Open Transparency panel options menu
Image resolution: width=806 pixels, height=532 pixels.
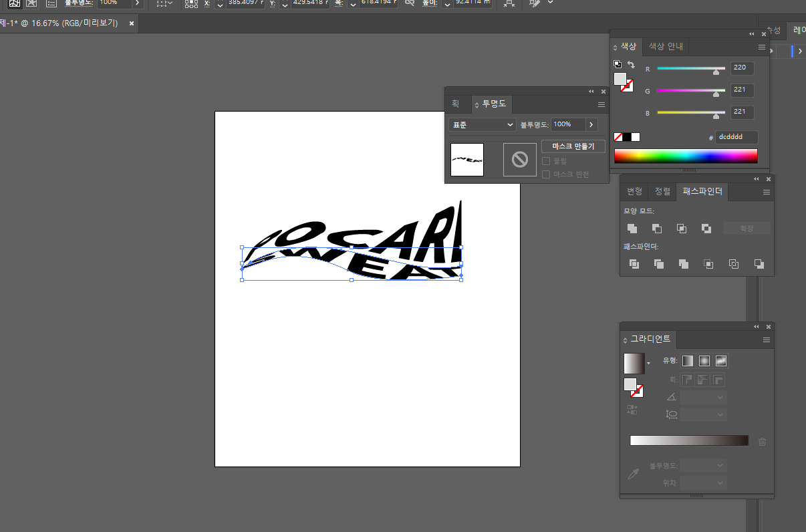point(601,105)
